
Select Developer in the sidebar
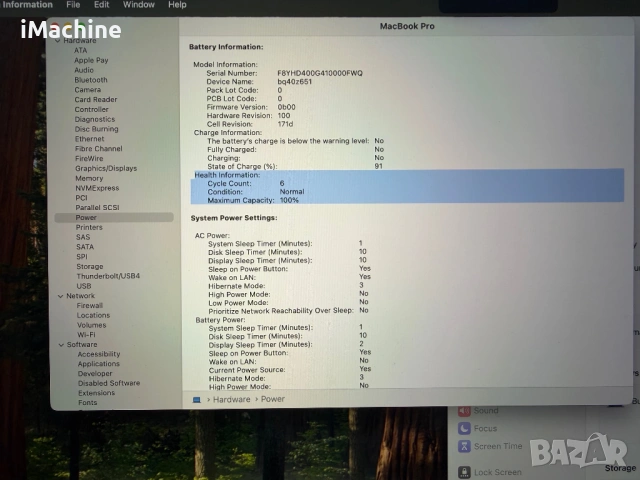(95, 374)
